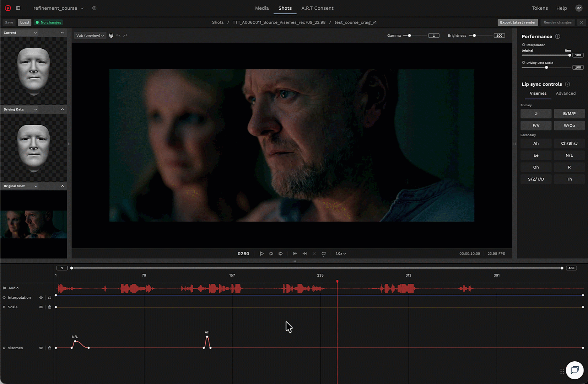The image size is (588, 384).
Task: Toggle the sidebar panel icon
Action: coord(18,8)
